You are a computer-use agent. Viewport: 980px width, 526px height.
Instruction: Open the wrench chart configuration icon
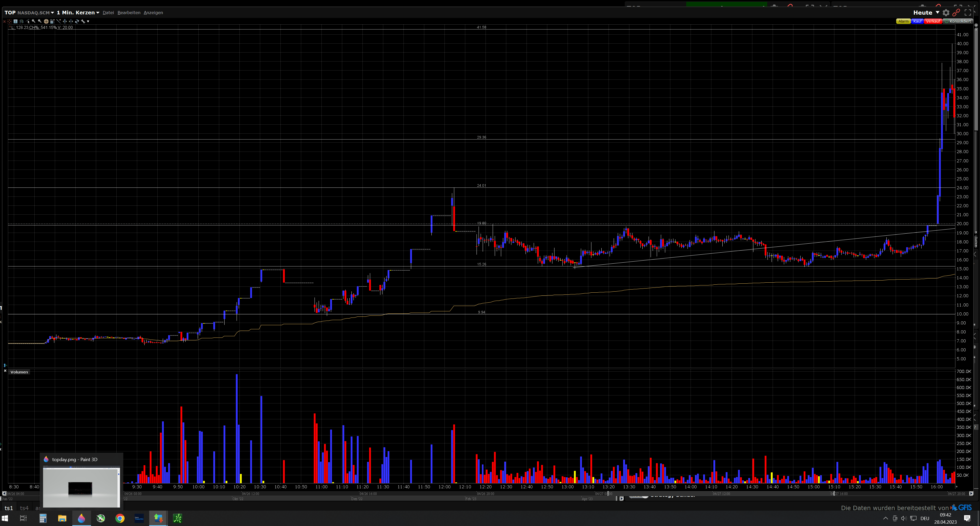pyautogui.click(x=83, y=21)
